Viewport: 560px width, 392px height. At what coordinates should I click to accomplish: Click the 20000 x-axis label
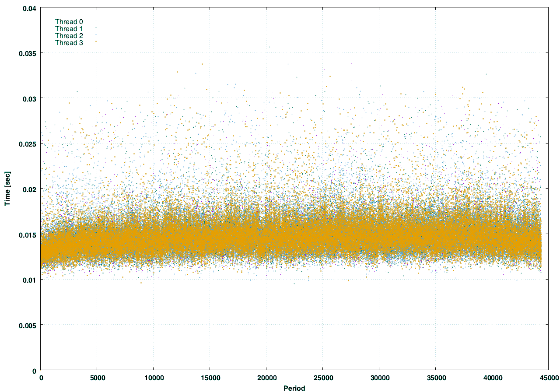(x=266, y=378)
